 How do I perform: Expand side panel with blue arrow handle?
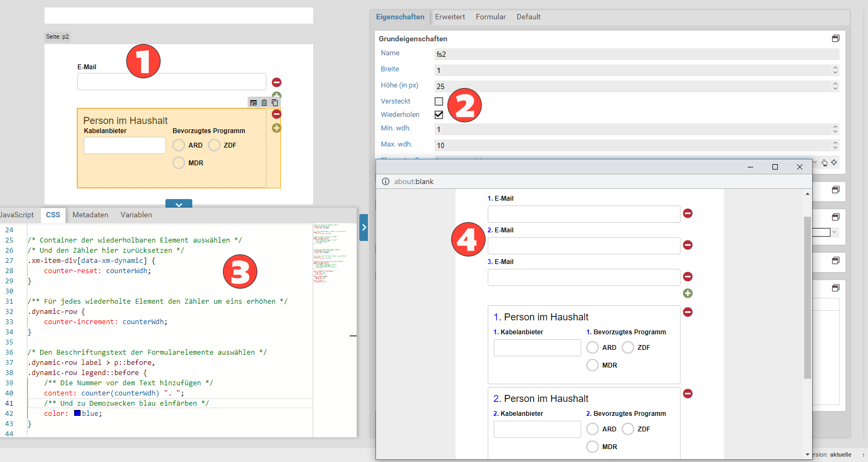pyautogui.click(x=364, y=228)
